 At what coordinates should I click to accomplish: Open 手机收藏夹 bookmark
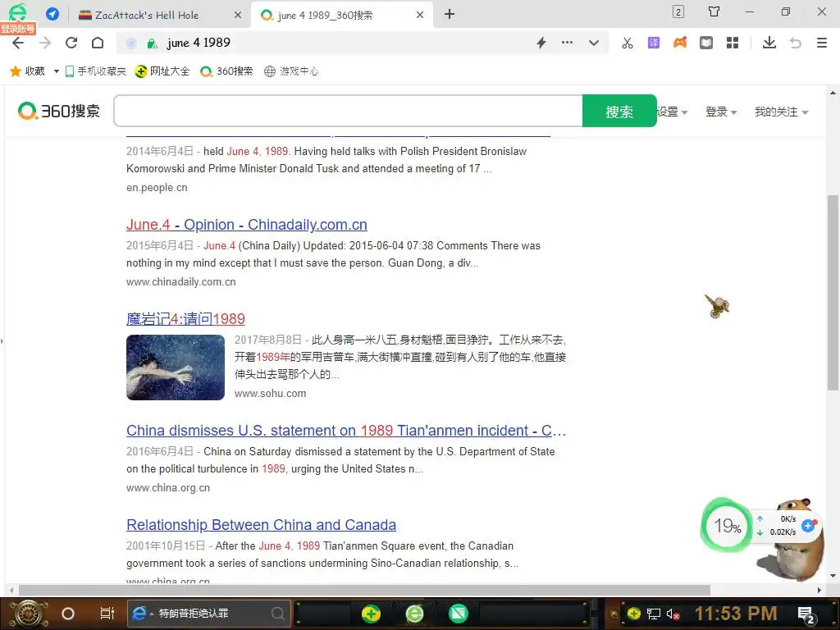pyautogui.click(x=95, y=71)
